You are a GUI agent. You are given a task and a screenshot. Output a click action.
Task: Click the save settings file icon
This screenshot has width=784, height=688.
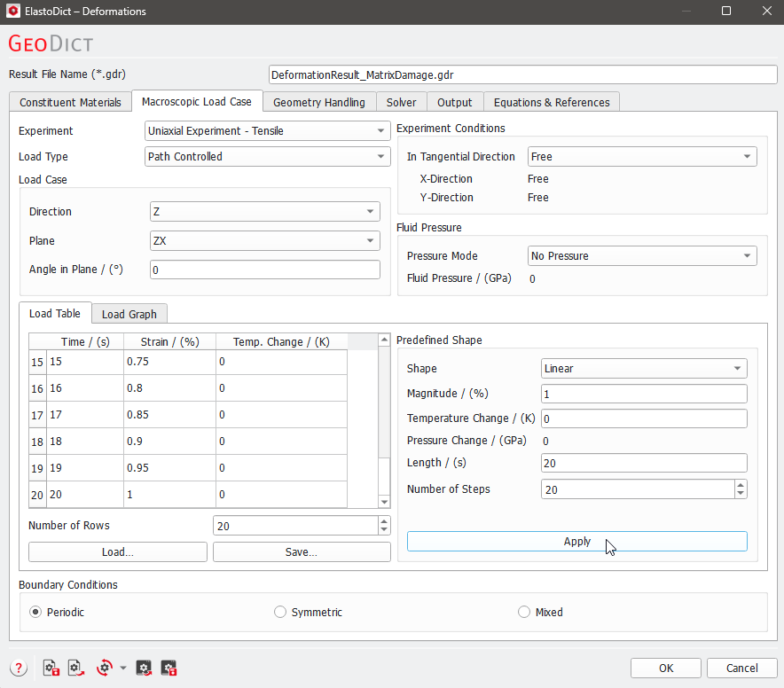tap(51, 668)
